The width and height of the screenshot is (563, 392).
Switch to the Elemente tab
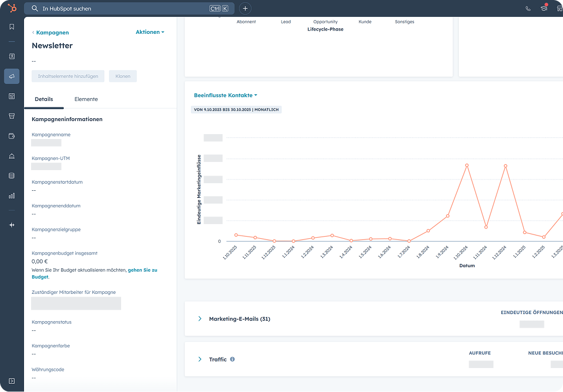tap(86, 99)
